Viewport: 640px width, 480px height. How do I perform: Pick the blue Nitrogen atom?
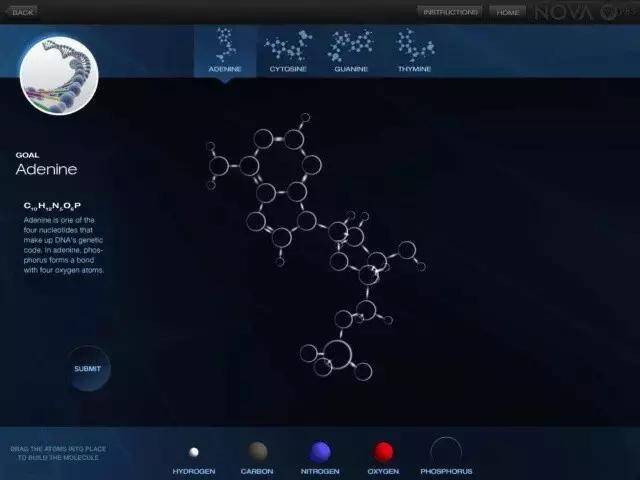point(320,452)
